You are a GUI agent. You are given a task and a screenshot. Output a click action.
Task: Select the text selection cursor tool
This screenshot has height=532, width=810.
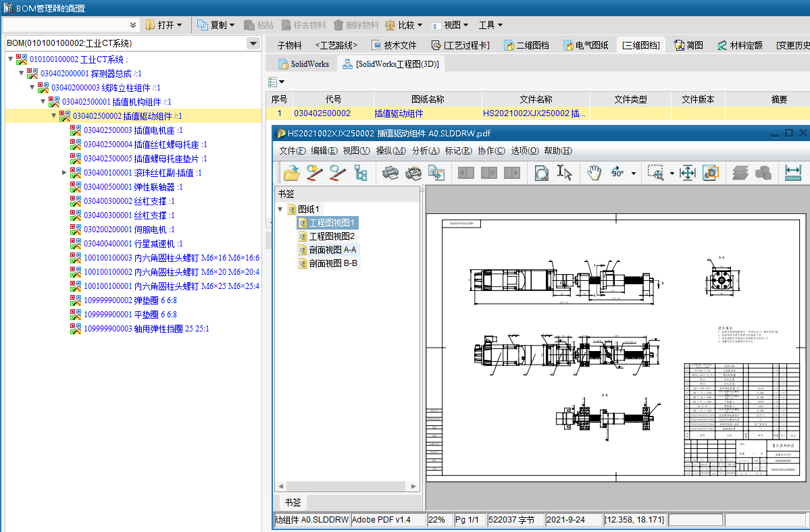point(564,173)
